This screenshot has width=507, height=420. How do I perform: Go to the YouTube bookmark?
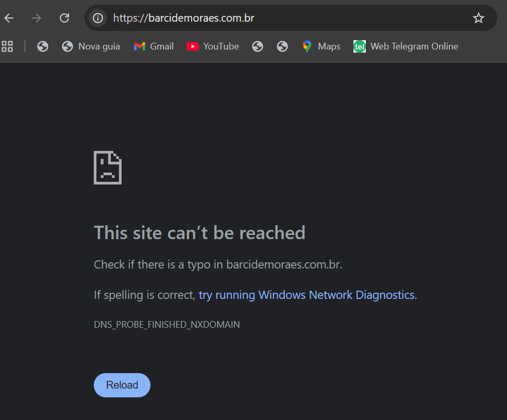point(213,46)
